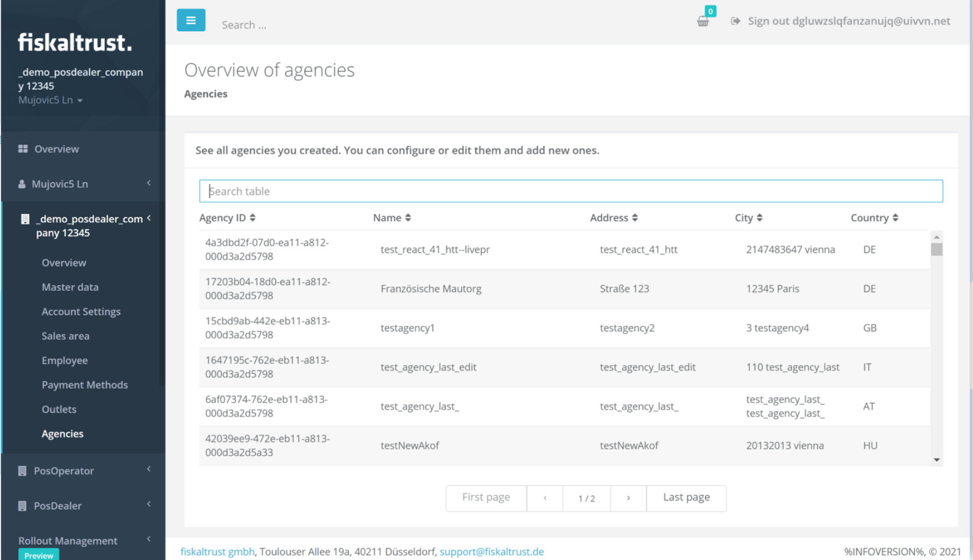
Task: Select Agencies in sidebar
Action: pyautogui.click(x=63, y=434)
